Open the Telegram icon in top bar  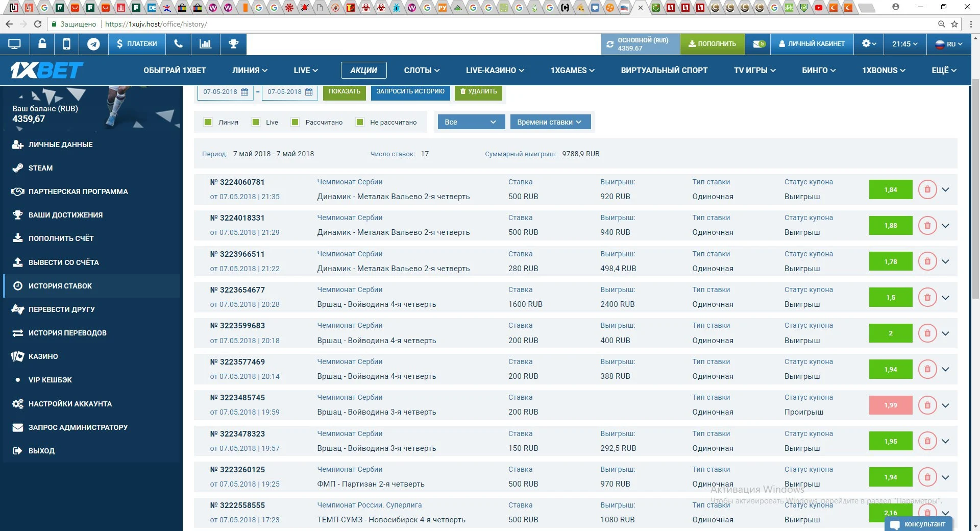(93, 44)
